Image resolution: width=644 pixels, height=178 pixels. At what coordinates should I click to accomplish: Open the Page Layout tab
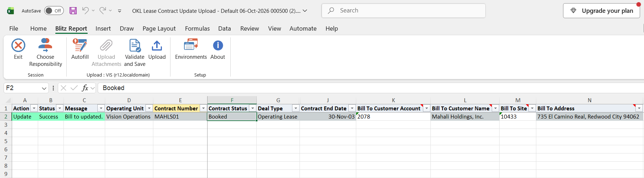(x=159, y=28)
